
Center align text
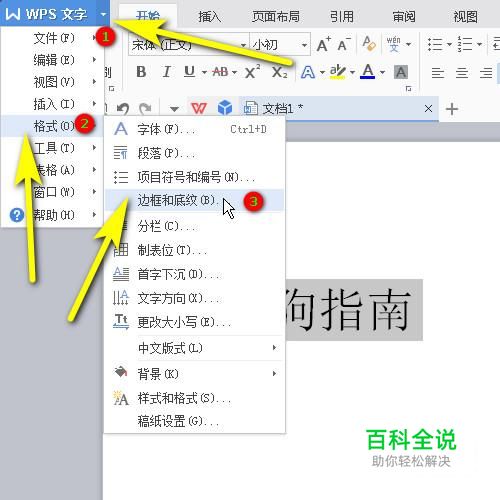coord(462,72)
